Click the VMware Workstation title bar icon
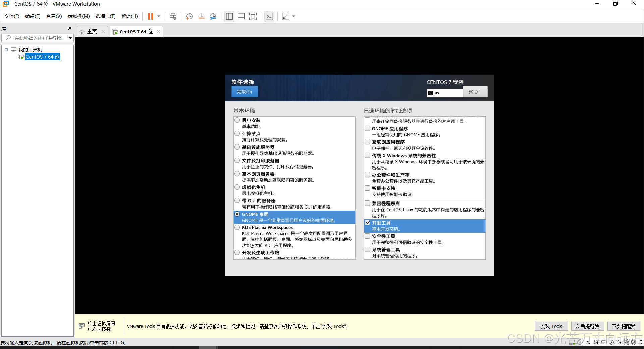This screenshot has width=644, height=349. 6,4
